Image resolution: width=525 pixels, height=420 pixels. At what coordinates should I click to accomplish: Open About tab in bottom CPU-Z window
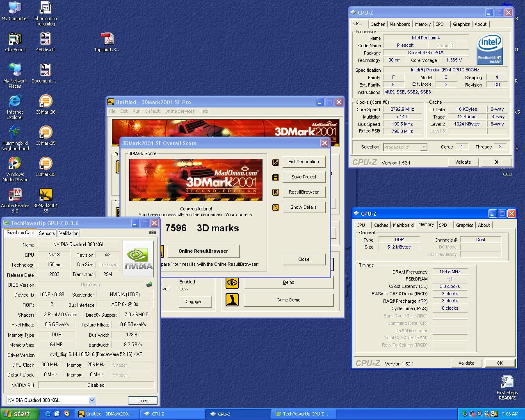point(484,225)
